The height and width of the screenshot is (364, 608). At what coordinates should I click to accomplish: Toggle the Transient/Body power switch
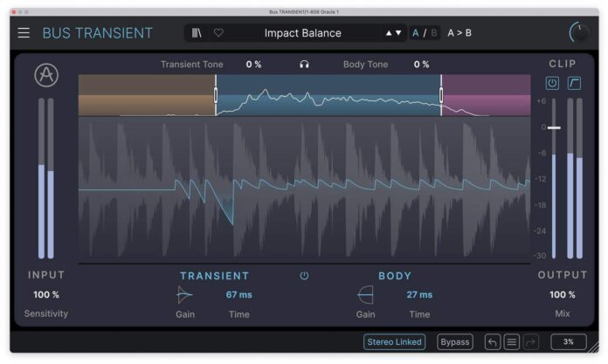304,276
